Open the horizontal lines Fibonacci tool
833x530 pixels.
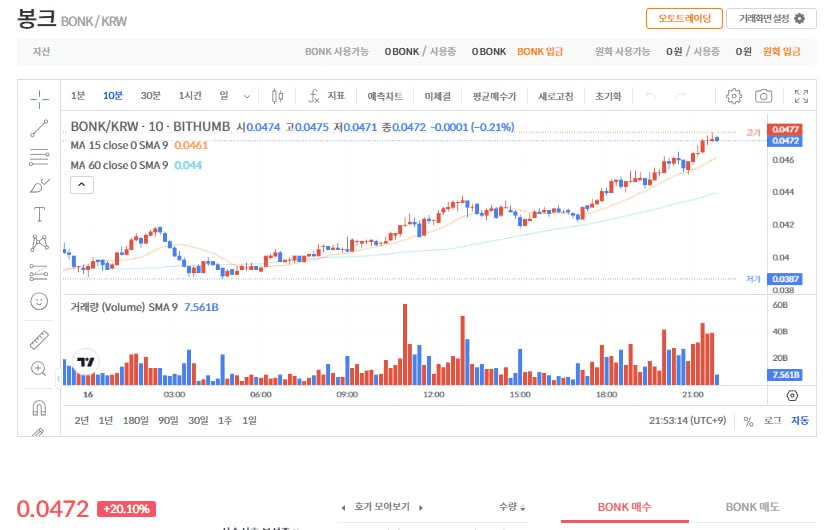coord(39,157)
